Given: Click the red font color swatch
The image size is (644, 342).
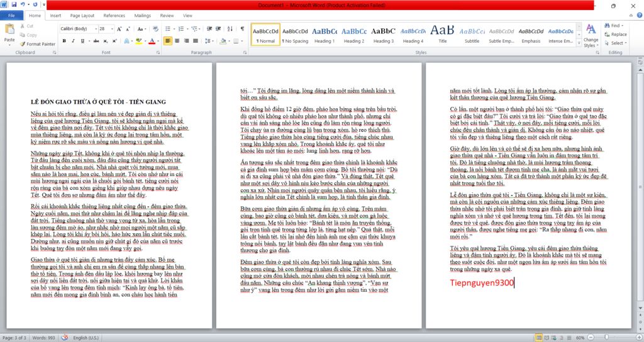Looking at the screenshot, I should coord(151,41).
